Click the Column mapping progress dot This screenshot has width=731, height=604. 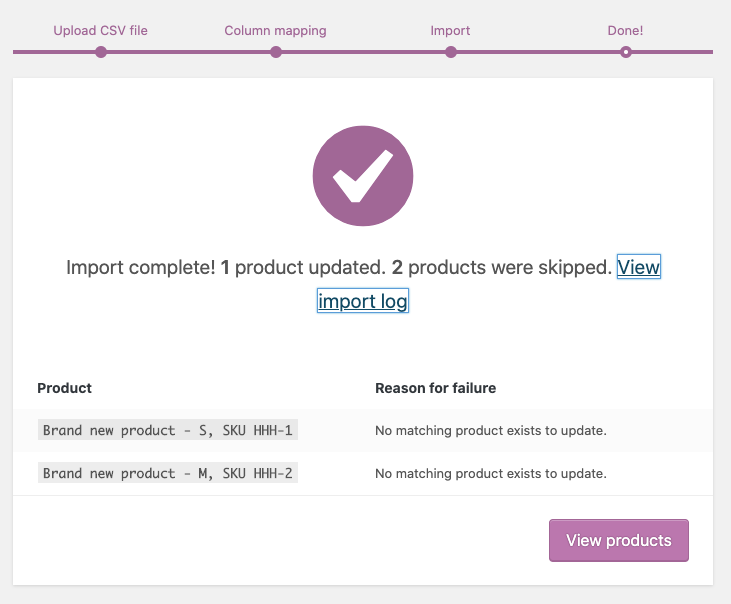coord(276,52)
